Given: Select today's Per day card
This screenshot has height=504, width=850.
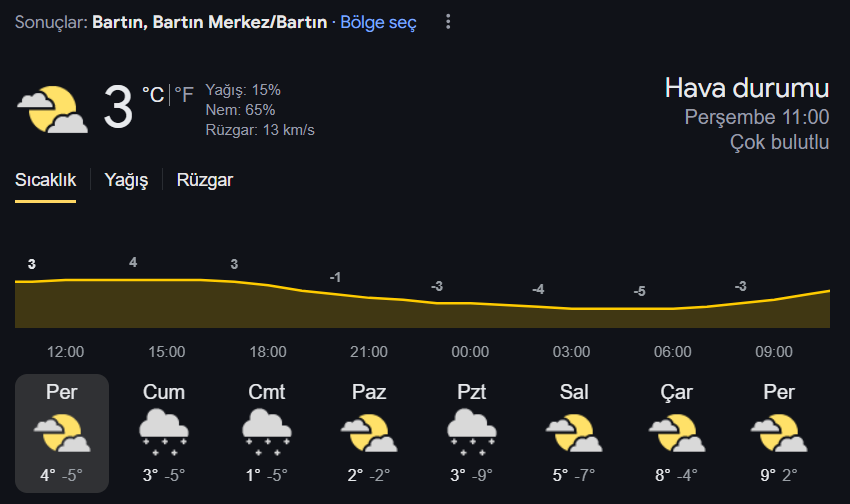Looking at the screenshot, I should [62, 433].
